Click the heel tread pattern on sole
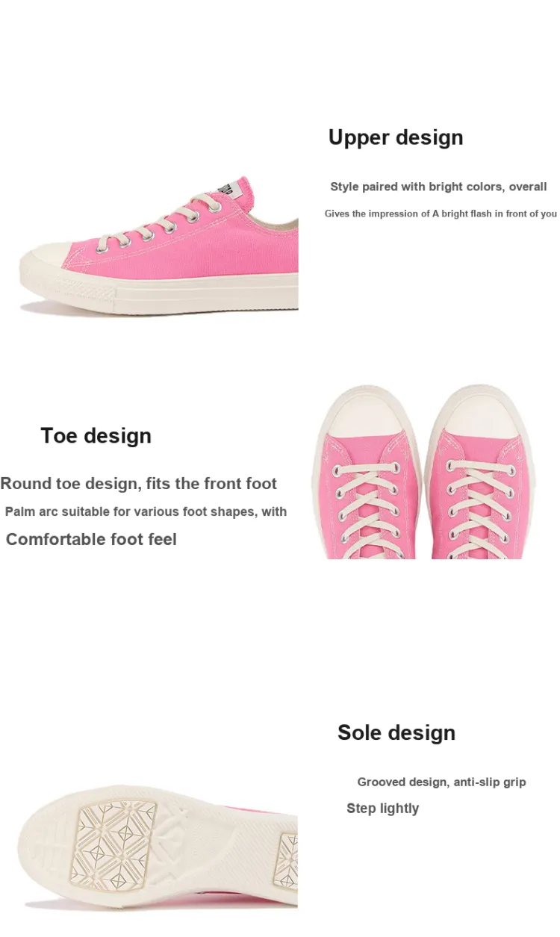The image size is (560, 937). point(288,859)
